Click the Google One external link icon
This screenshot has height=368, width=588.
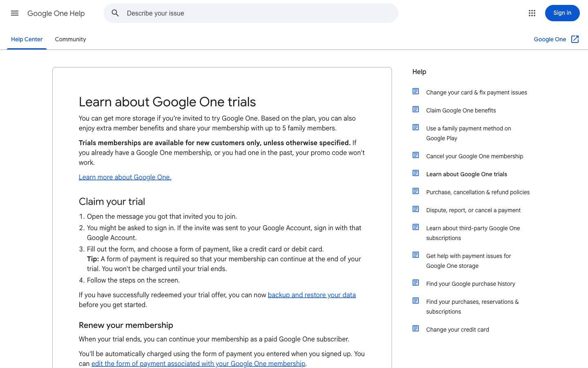tap(575, 39)
